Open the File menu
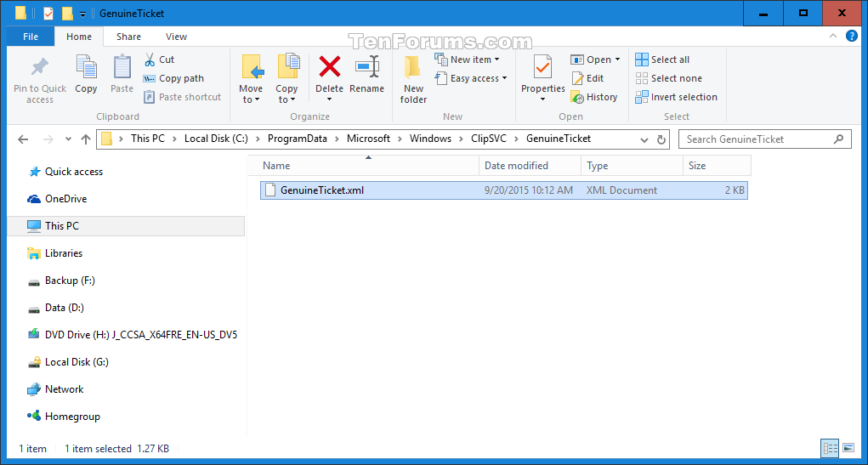 [x=31, y=37]
